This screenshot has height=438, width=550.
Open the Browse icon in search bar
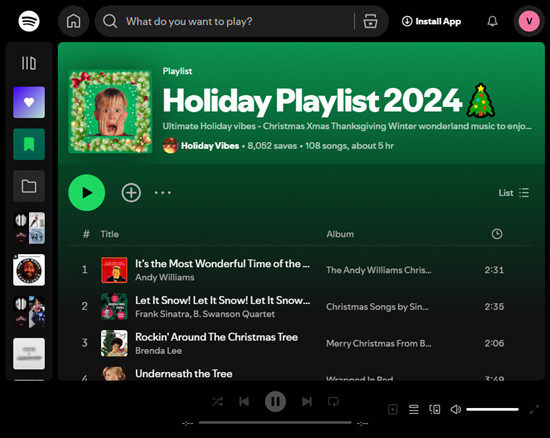point(370,21)
